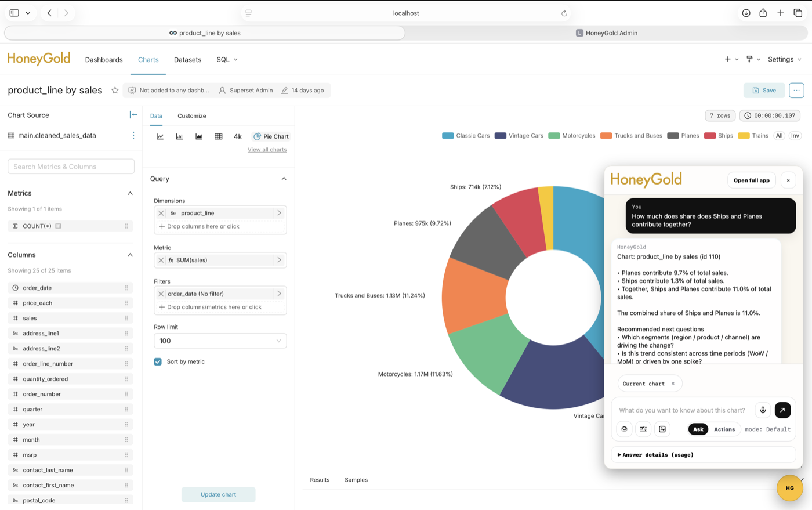Viewport: 812px width, 510px height.
Task: Select the table chart type icon
Action: click(219, 136)
